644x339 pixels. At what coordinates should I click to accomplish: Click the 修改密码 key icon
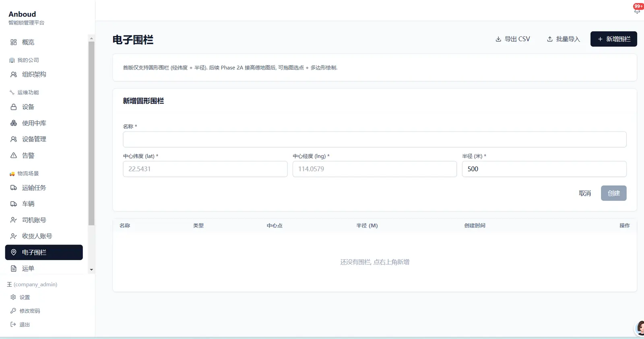tap(13, 311)
